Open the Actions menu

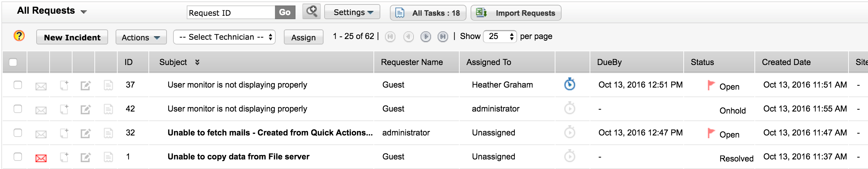point(141,37)
